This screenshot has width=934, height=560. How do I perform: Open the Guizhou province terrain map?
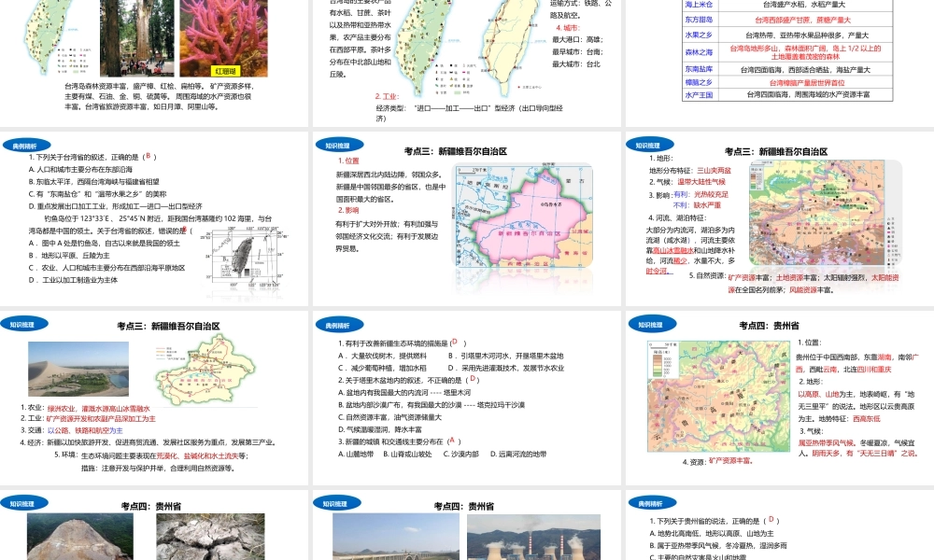(719, 397)
